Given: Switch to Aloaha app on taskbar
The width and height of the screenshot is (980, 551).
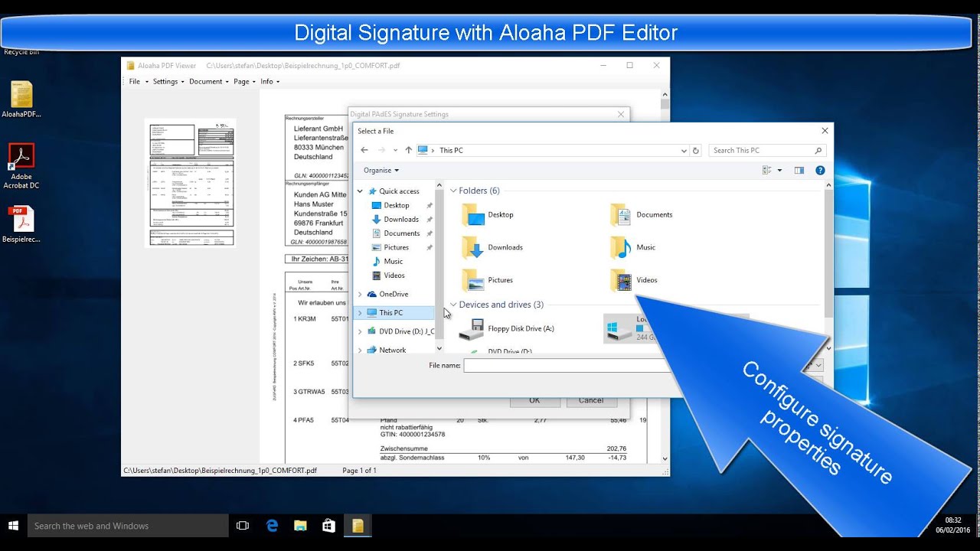Looking at the screenshot, I should [x=358, y=526].
